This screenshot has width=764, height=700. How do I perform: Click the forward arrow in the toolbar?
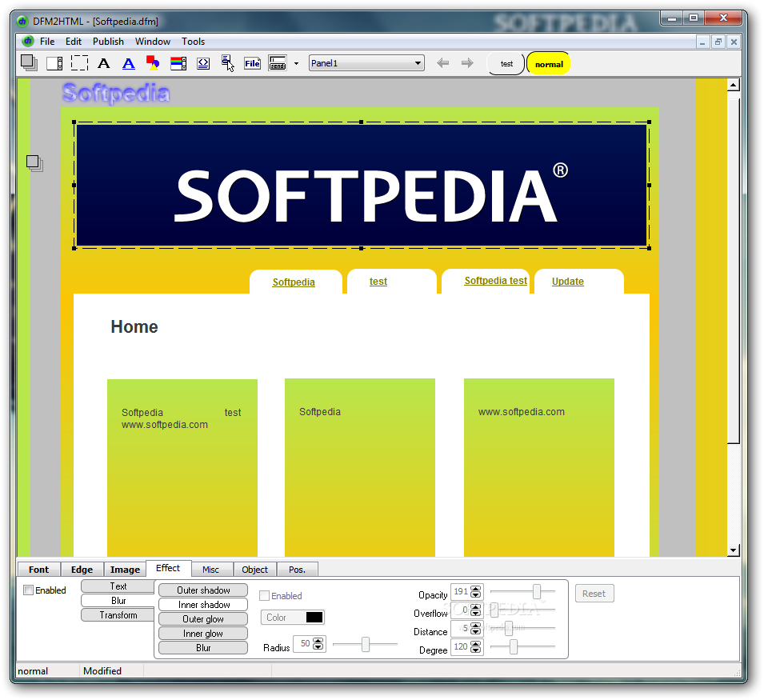pos(467,63)
